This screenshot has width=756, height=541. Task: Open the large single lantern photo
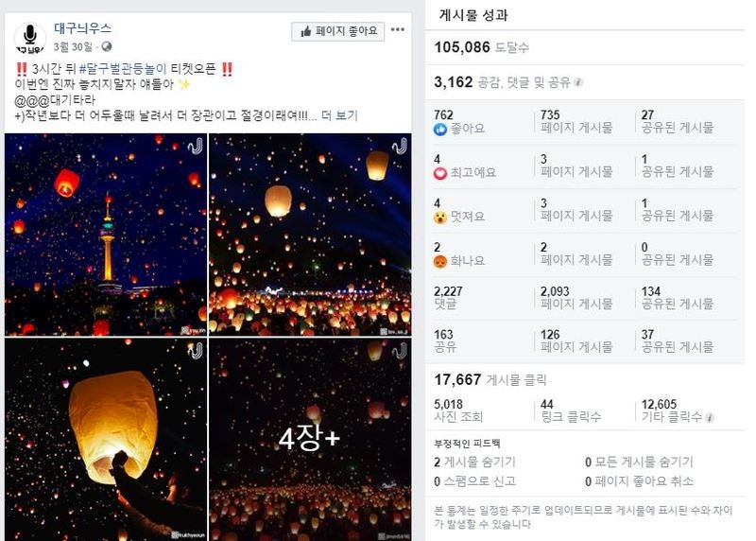pyautogui.click(x=106, y=439)
